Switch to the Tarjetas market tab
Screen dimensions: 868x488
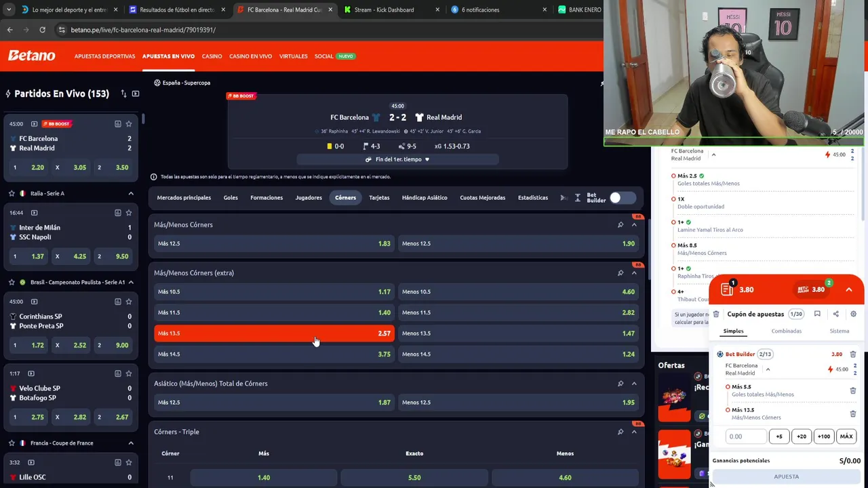click(379, 198)
